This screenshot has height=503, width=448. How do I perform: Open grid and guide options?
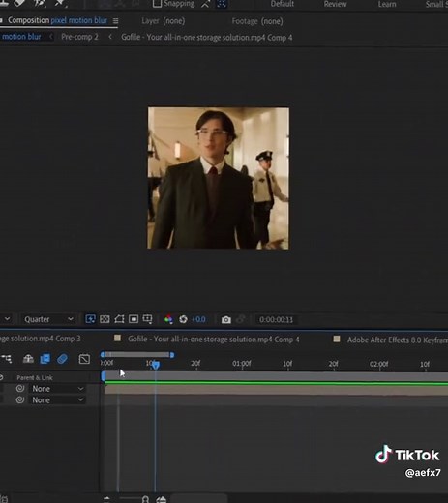(x=148, y=319)
